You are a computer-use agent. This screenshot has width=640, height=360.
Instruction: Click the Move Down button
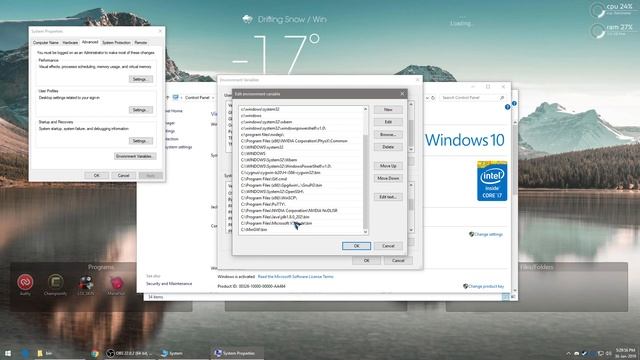(388, 178)
